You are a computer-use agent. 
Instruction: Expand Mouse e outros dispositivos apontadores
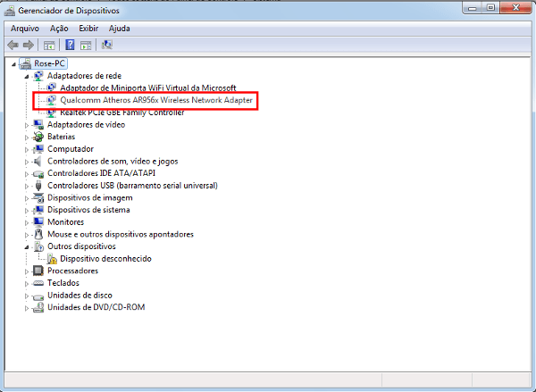[x=27, y=235]
